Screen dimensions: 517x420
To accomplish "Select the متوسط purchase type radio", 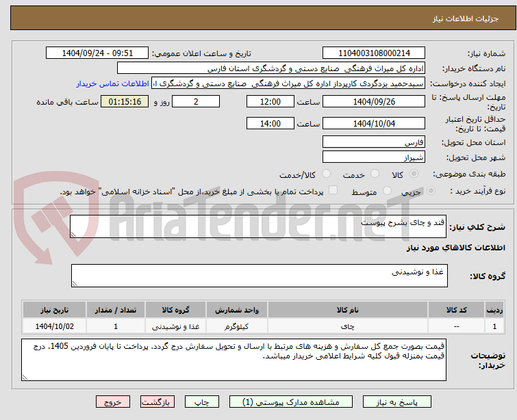I will tap(387, 190).
